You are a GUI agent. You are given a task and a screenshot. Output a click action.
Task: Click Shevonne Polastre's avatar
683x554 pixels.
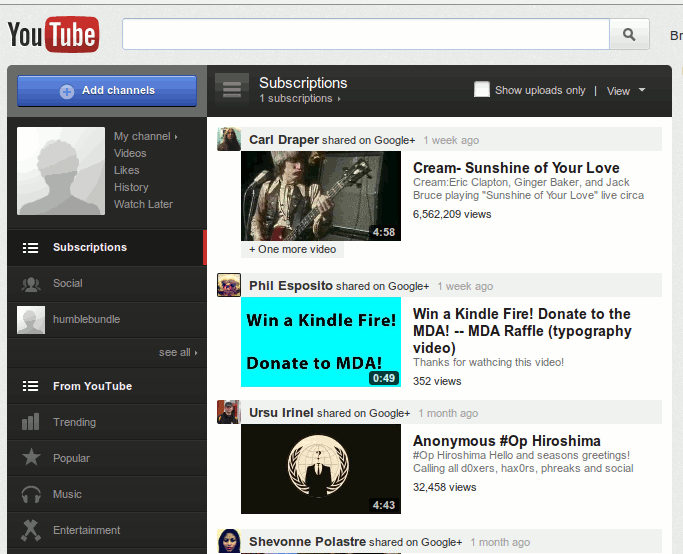click(x=229, y=541)
